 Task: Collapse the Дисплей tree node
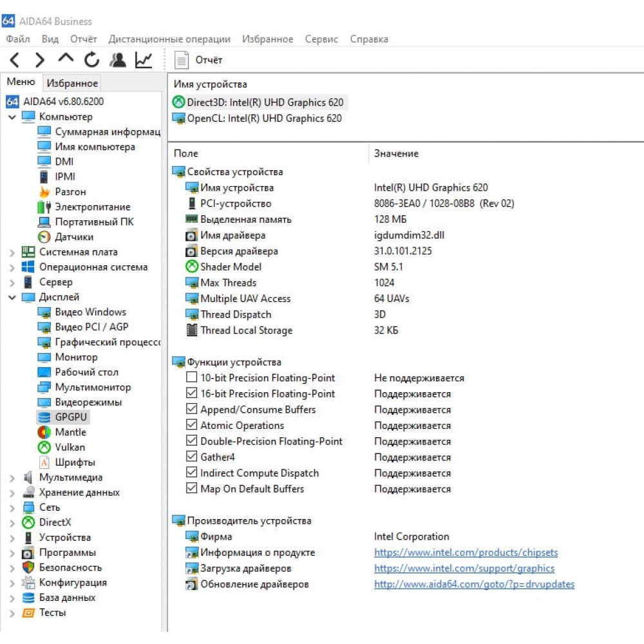point(12,298)
